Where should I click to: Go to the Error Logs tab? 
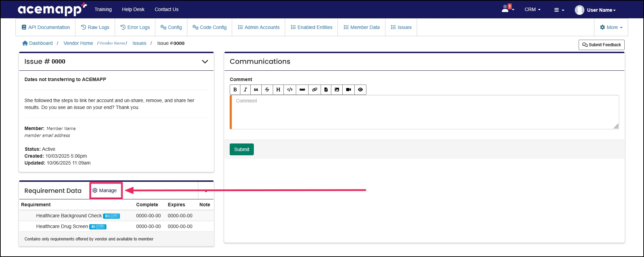pyautogui.click(x=135, y=27)
